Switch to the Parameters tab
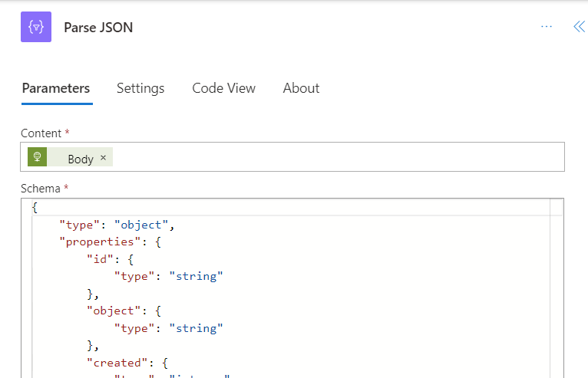The height and width of the screenshot is (378, 588). pos(56,88)
